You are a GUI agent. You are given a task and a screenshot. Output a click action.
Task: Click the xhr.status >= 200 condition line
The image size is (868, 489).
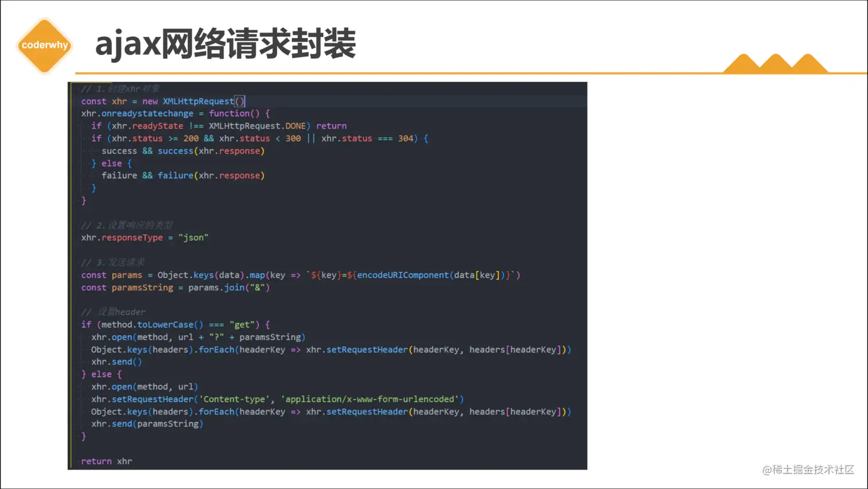click(259, 138)
